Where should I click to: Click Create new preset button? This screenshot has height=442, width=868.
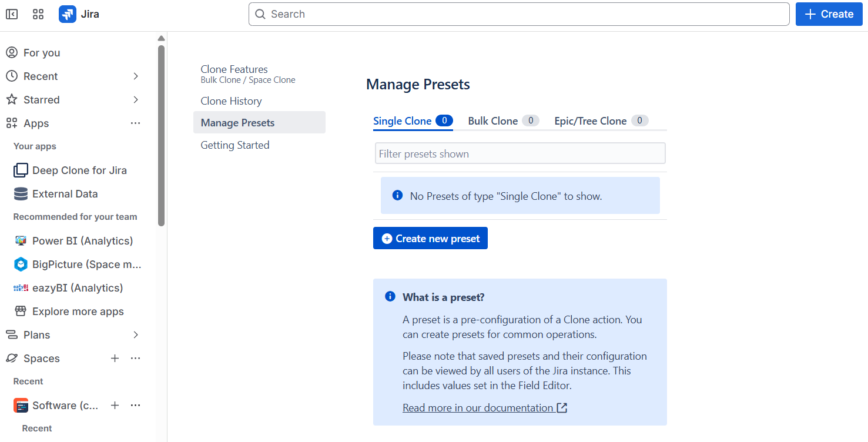pos(430,239)
